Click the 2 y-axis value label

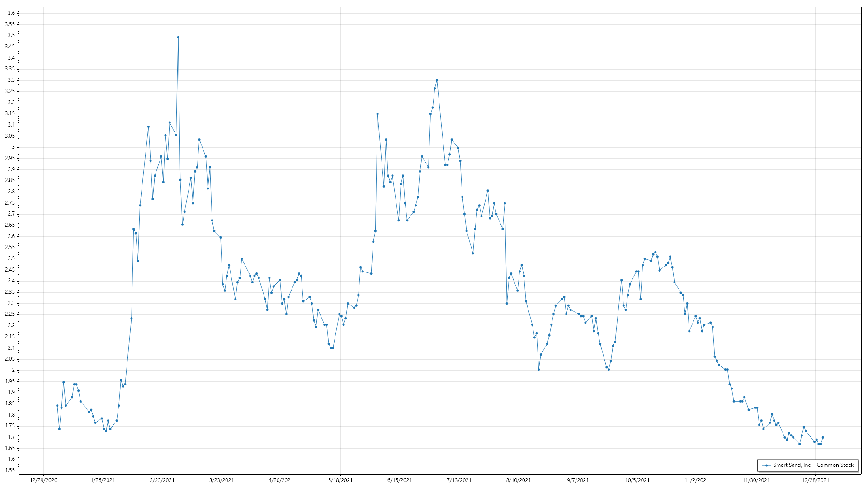(x=13, y=370)
